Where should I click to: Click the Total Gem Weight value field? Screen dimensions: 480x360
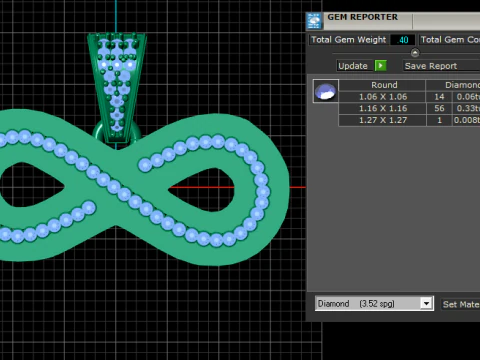pyautogui.click(x=403, y=40)
